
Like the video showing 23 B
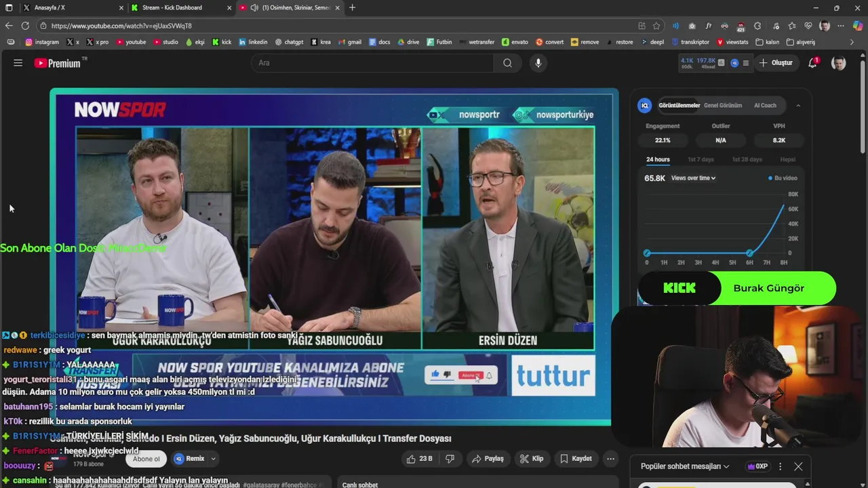coord(419,459)
